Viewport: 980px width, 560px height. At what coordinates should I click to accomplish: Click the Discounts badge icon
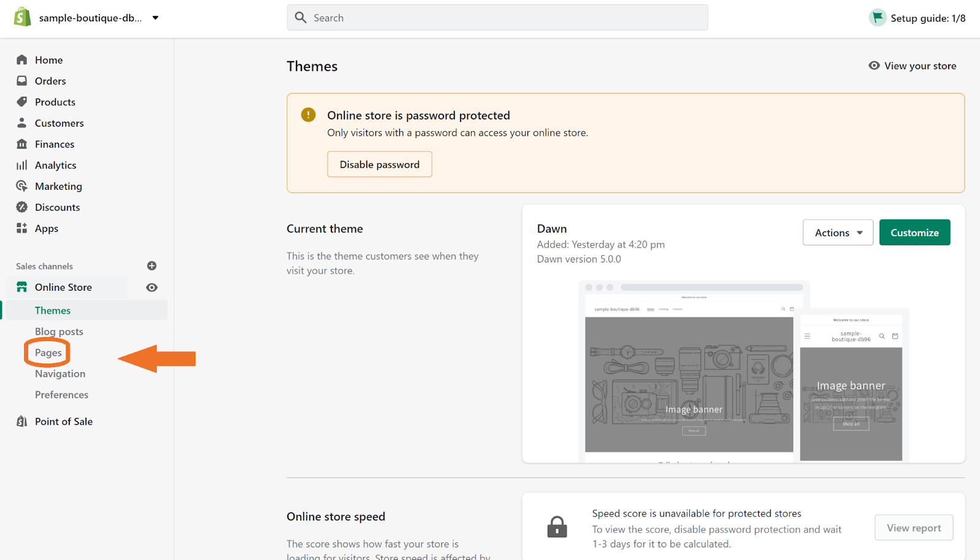pos(22,207)
